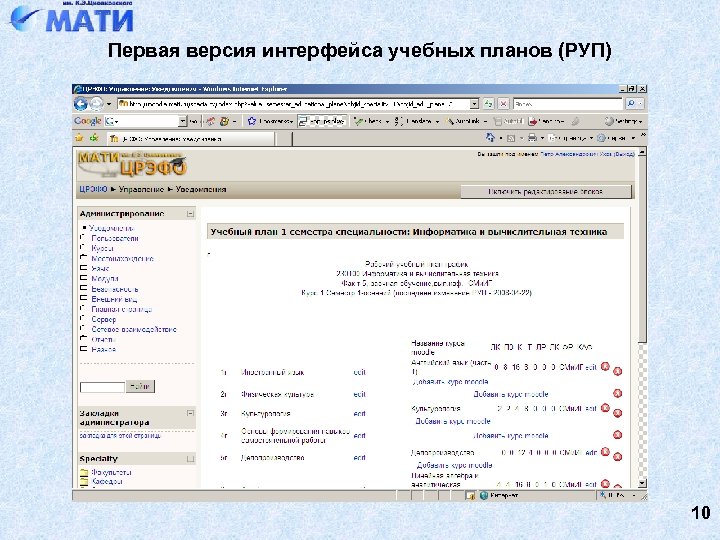720x540 pixels.
Task: Click edit link for Делопроизводство in left table
Action: [x=360, y=458]
